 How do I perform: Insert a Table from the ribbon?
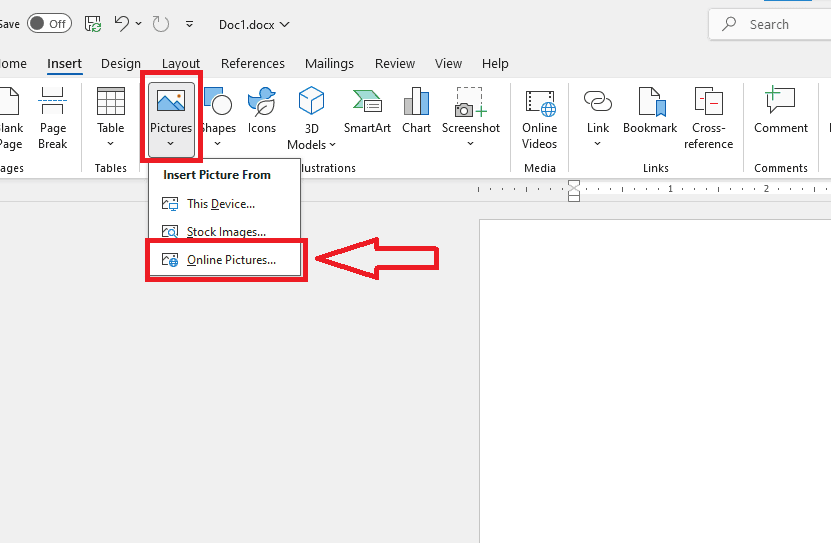point(110,118)
